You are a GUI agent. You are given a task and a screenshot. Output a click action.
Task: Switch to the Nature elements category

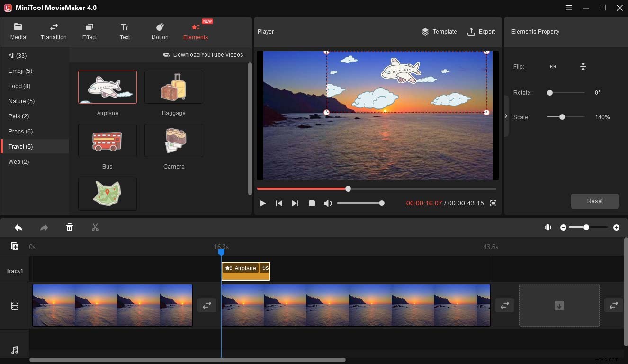(21, 101)
